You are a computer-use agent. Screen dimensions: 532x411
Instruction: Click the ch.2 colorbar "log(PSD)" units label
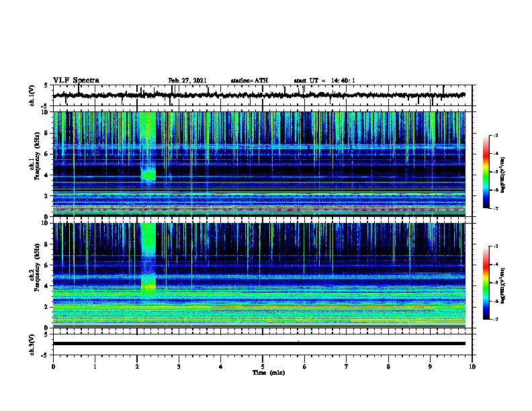click(x=503, y=285)
